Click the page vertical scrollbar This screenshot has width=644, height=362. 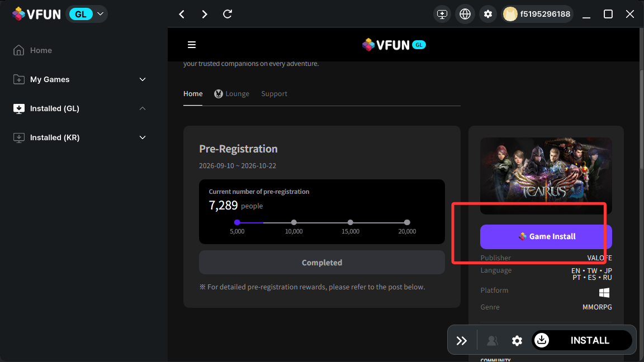click(x=642, y=119)
